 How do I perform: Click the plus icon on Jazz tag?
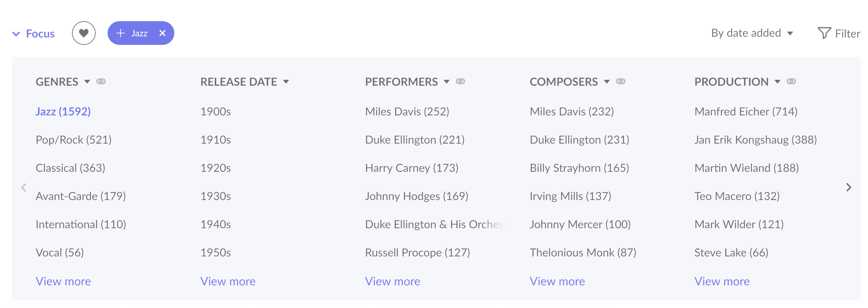point(120,33)
